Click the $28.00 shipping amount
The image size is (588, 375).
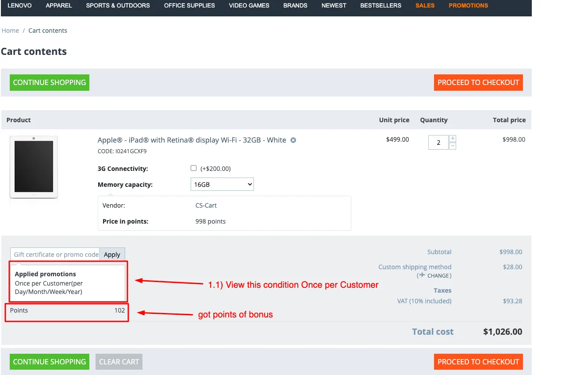(513, 267)
